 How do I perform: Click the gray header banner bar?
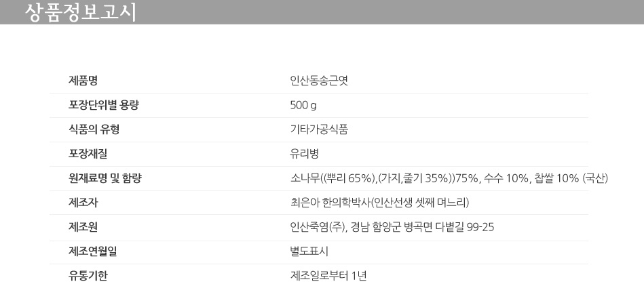407,12
